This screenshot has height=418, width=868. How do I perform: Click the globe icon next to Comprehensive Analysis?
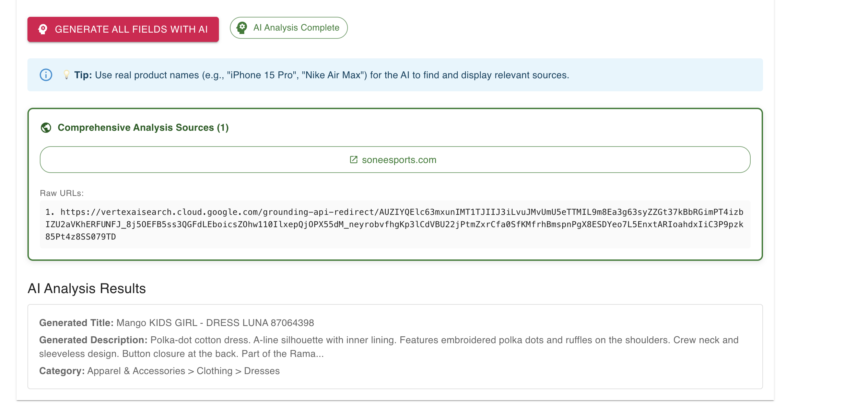46,128
